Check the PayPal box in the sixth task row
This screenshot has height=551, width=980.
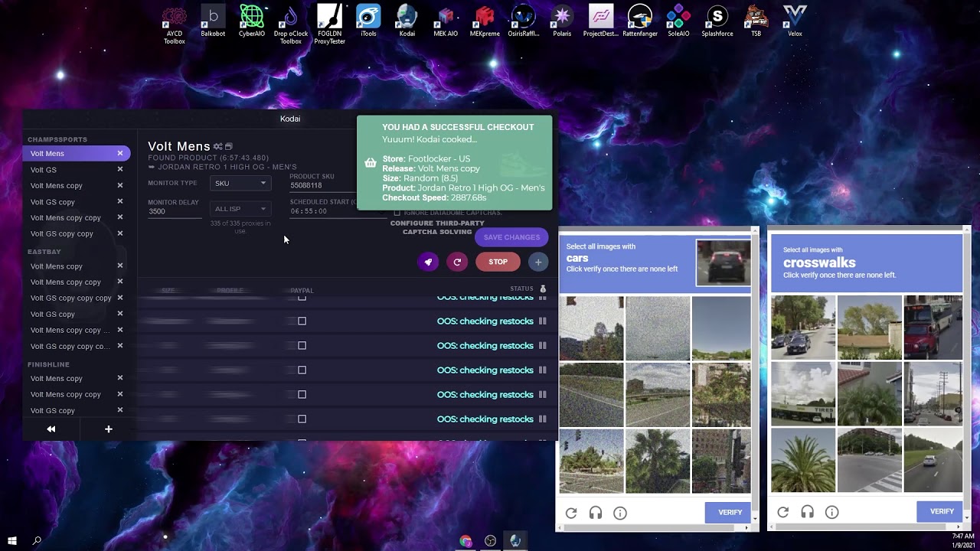(302, 419)
